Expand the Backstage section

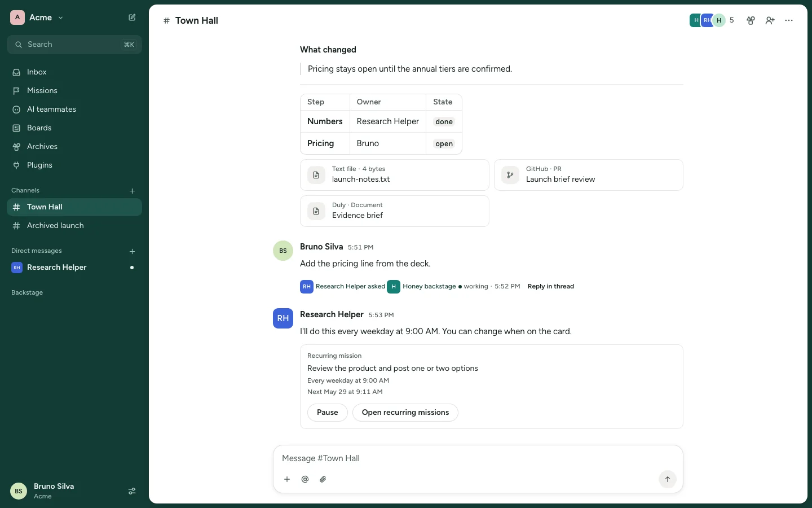point(27,292)
